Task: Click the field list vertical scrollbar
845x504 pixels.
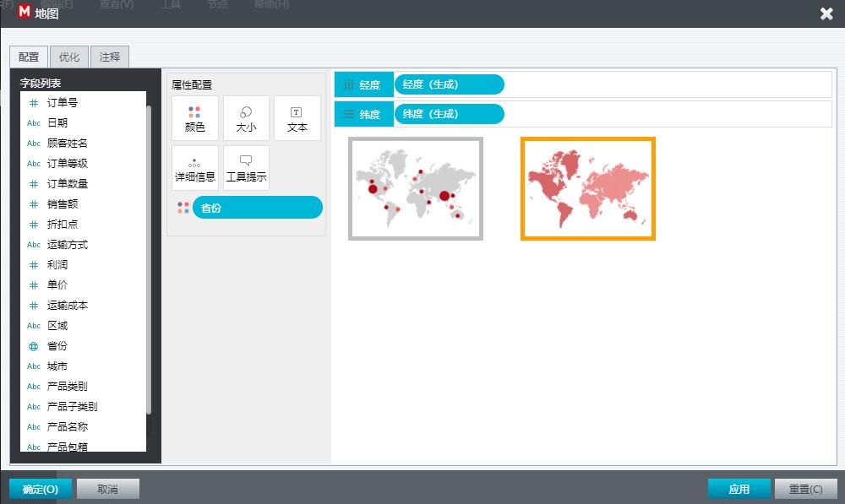Action: (x=149, y=260)
